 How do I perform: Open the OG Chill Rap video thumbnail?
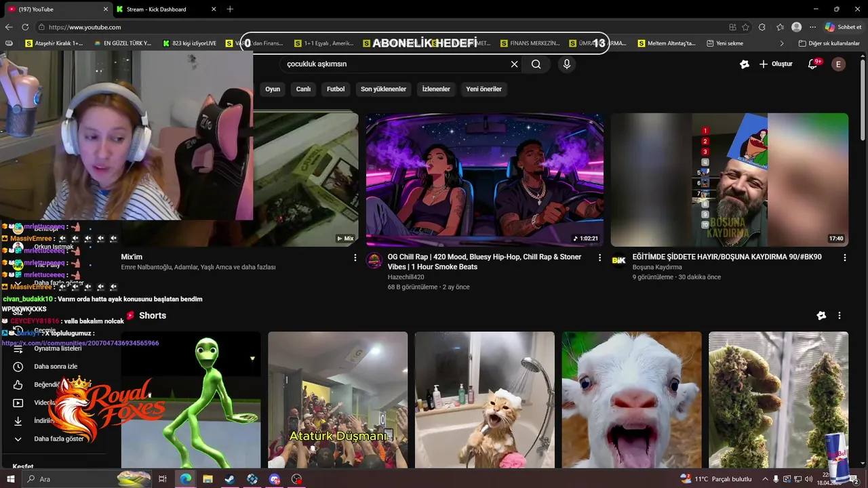coord(484,180)
